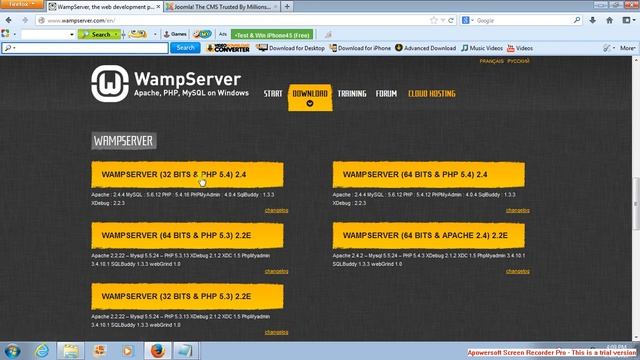Click the Games toolbar icon
Image resolution: width=640 pixels, height=360 pixels.
pyautogui.click(x=176, y=34)
